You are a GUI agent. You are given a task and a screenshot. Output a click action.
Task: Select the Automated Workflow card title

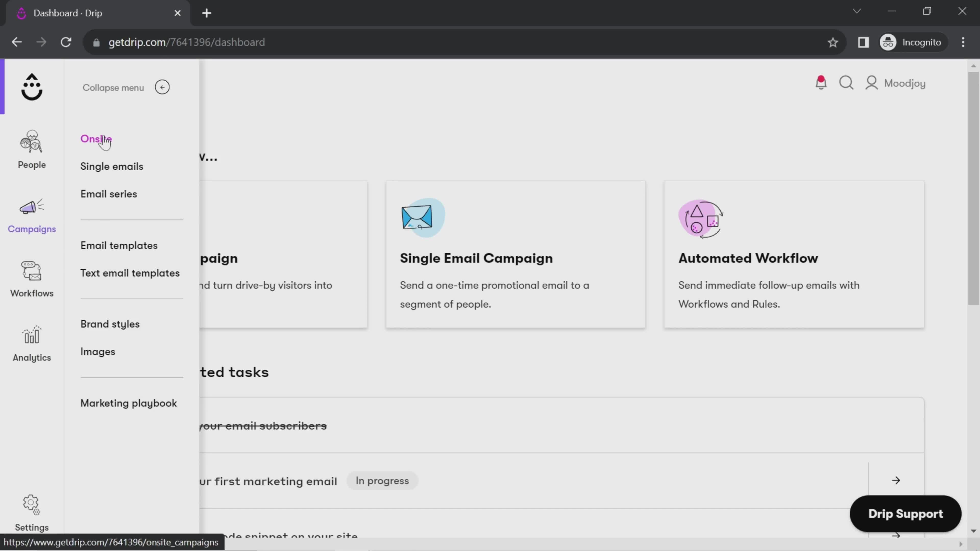click(x=748, y=258)
